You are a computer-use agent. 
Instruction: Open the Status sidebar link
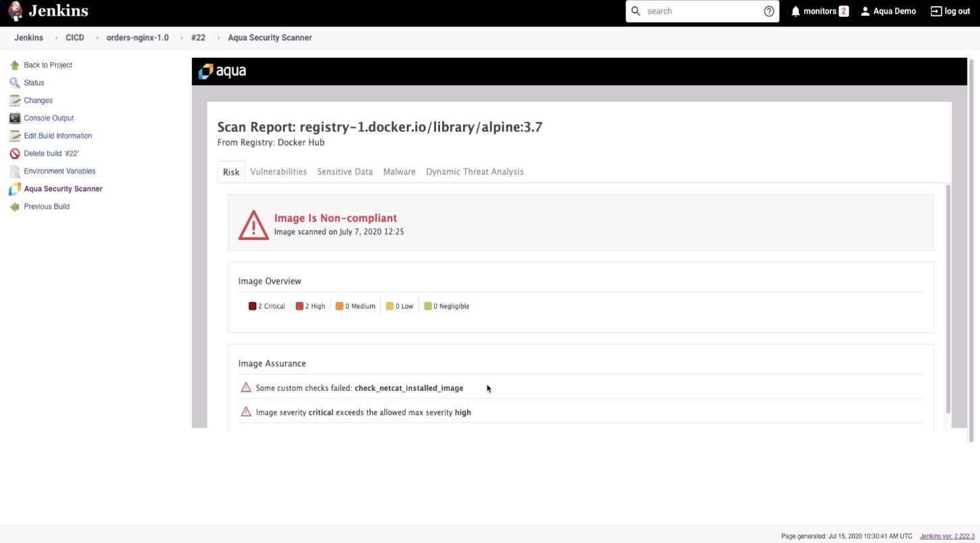tap(34, 83)
